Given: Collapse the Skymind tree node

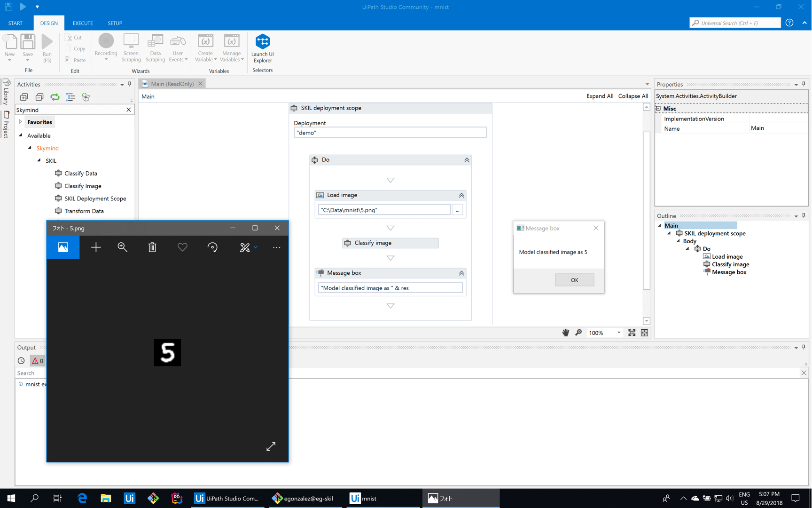Looking at the screenshot, I should tap(30, 148).
